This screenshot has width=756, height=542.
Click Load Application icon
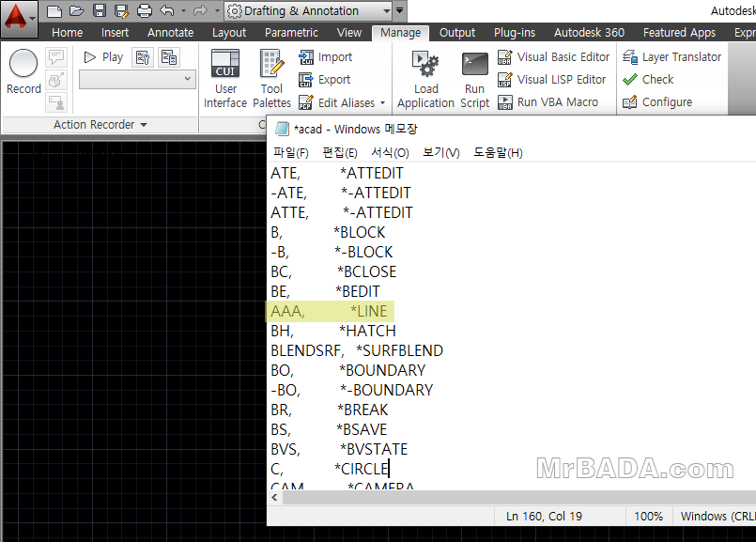425,79
